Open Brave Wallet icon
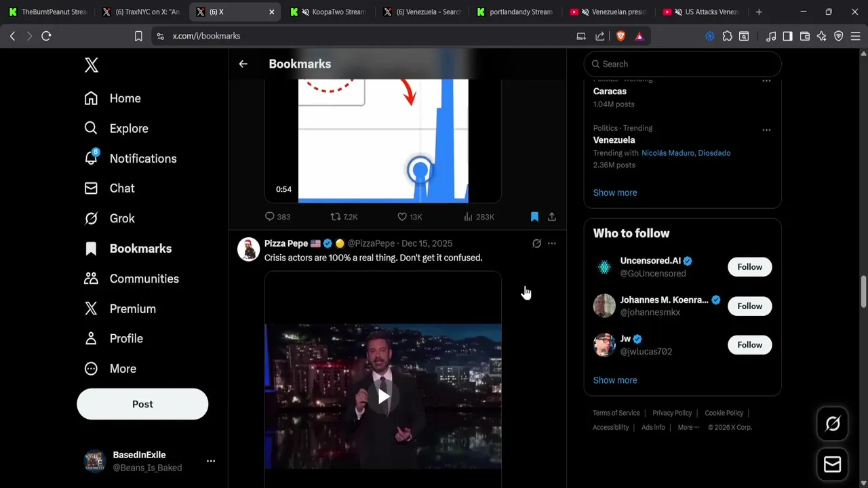The height and width of the screenshot is (488, 868). tap(805, 36)
